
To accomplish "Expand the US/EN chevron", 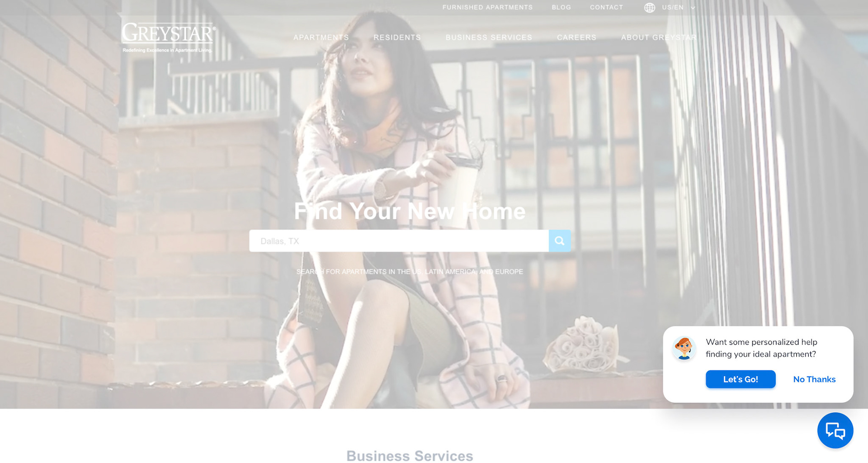I will (693, 8).
